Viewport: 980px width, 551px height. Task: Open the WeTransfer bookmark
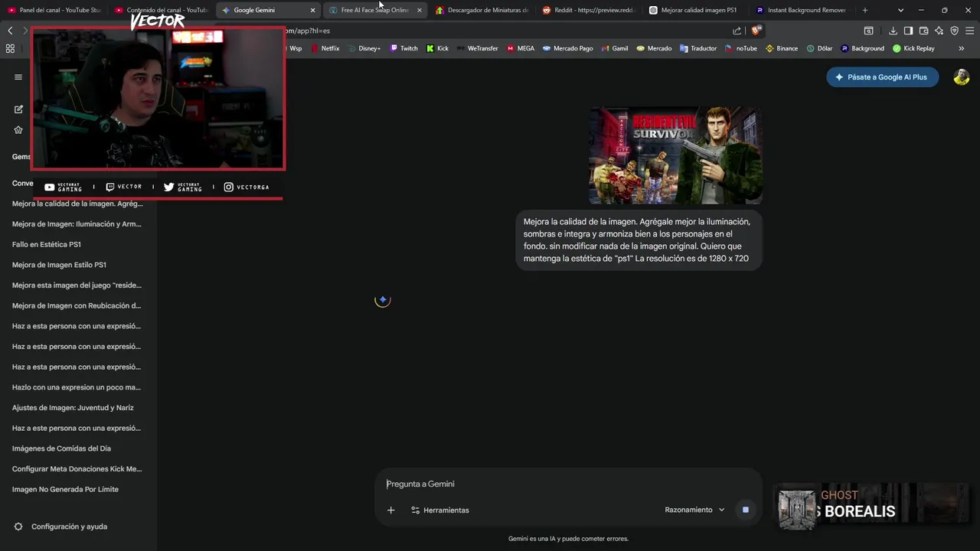point(477,48)
